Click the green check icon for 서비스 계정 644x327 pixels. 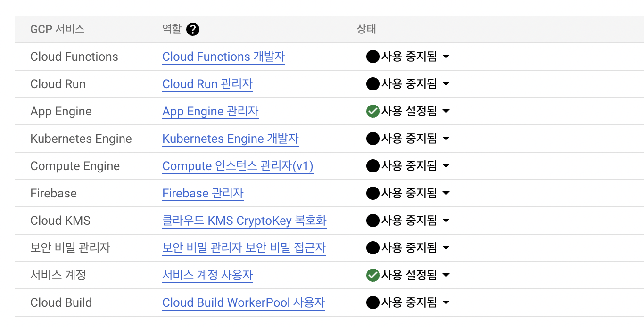pos(372,276)
